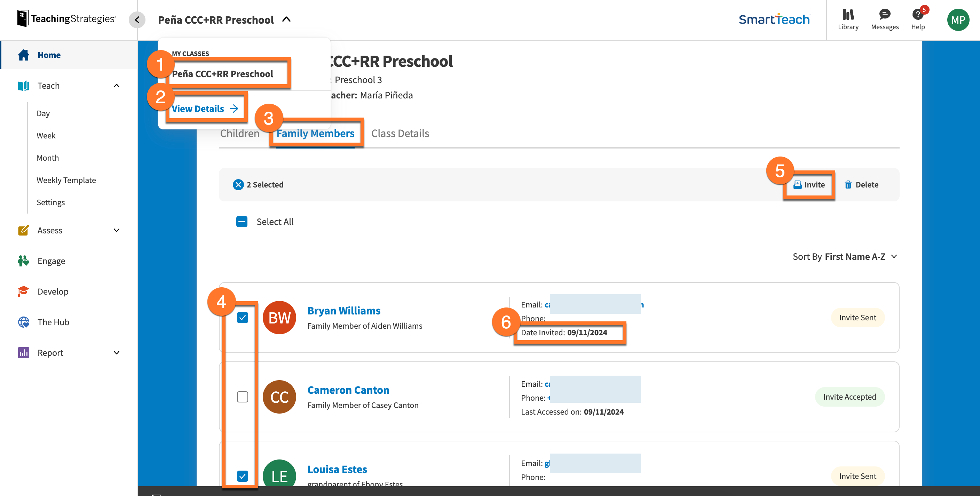The image size is (980, 496).
Task: Uncheck Bryan Williams selection checkbox
Action: (242, 317)
